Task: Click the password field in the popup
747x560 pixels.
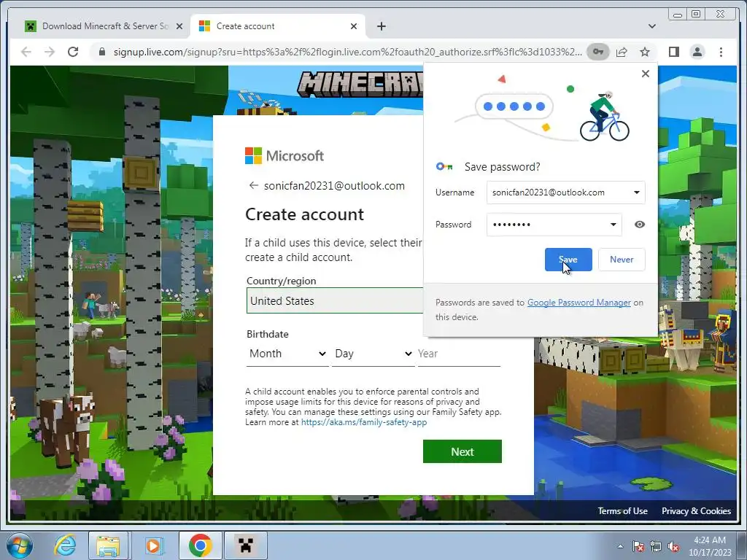Action: coord(554,225)
